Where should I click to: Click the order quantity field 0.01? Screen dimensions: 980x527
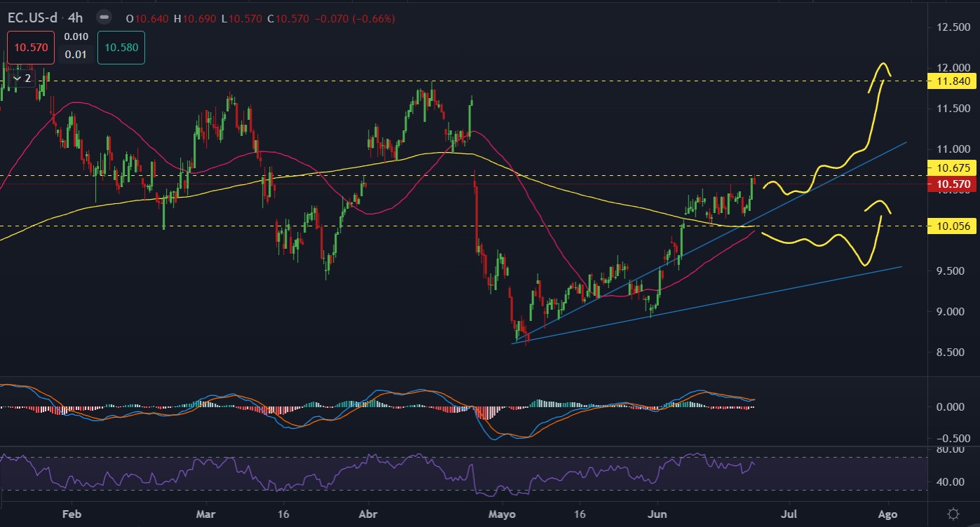[76, 55]
